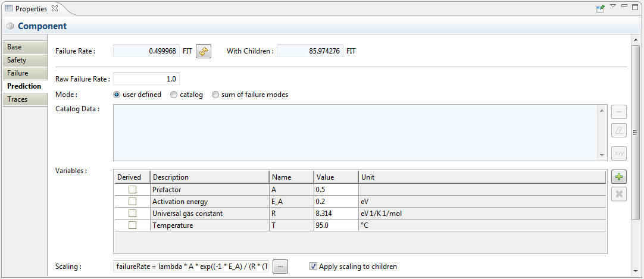Image resolution: width=644 pixels, height=279 pixels.
Task: Click the catalog data browse ellipsis button
Action: pyautogui.click(x=619, y=112)
